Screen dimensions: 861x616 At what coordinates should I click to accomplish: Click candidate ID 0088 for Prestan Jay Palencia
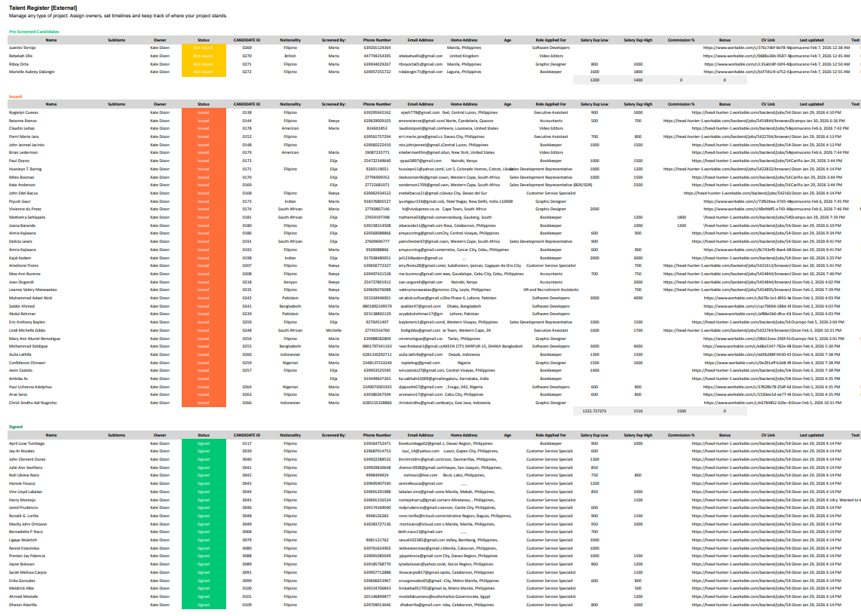pyautogui.click(x=247, y=556)
